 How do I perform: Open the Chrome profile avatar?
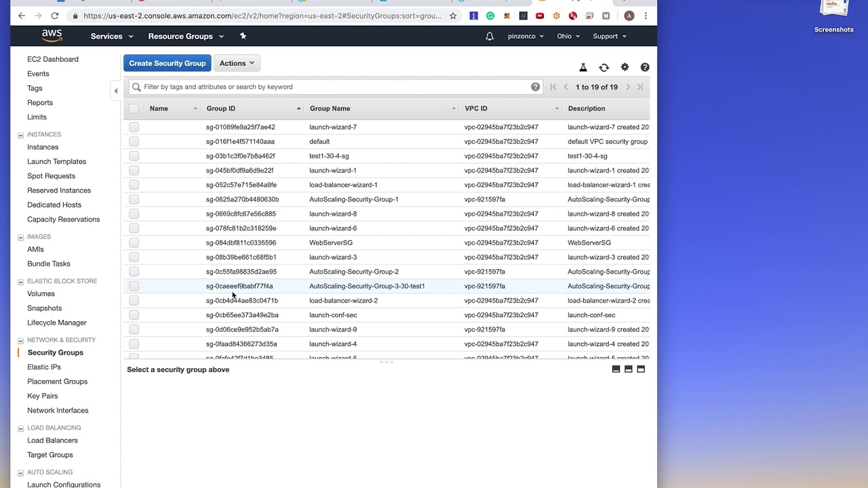[x=629, y=16]
